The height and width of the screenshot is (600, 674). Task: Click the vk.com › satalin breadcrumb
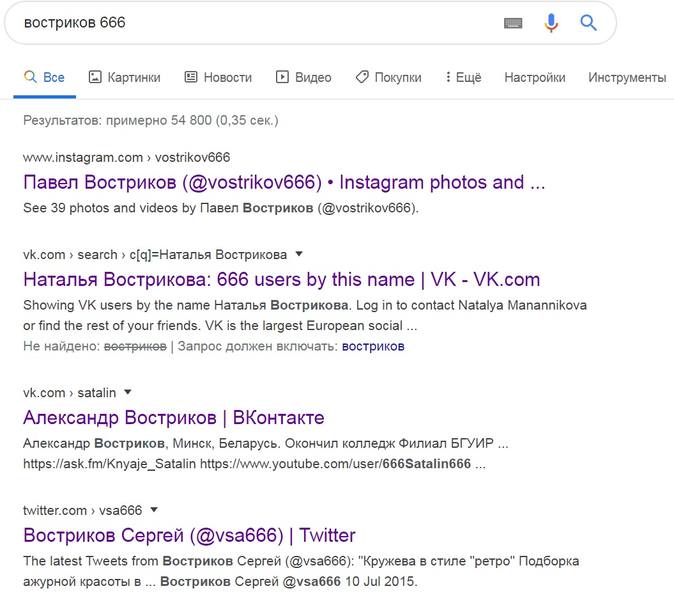[x=69, y=392]
